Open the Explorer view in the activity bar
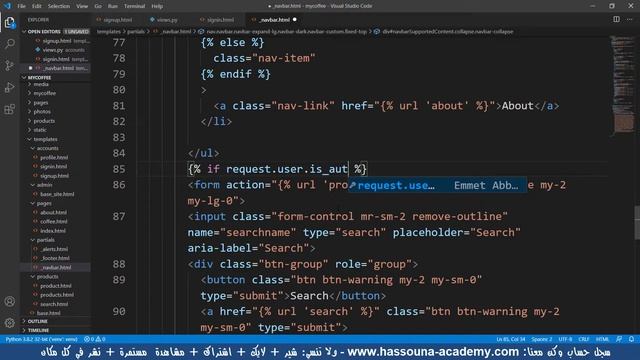Viewport: 640px width, 360px height. pyautogui.click(x=9, y=22)
